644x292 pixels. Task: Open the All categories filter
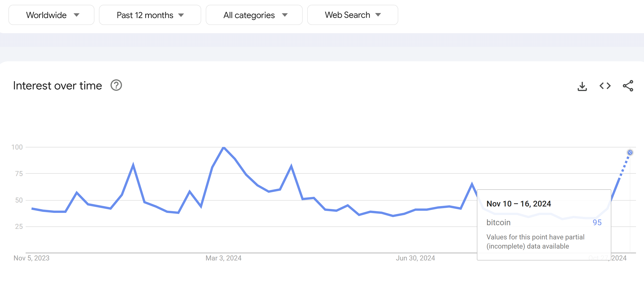[x=254, y=15]
